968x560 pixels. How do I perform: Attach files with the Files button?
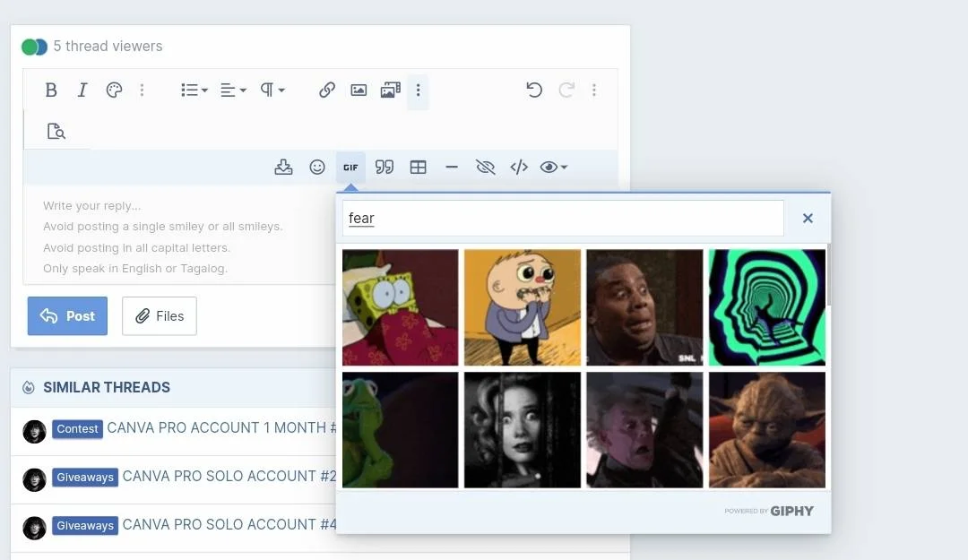coord(160,316)
